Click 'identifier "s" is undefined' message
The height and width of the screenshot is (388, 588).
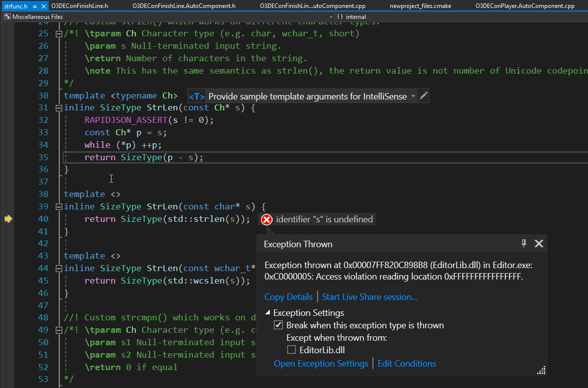325,219
